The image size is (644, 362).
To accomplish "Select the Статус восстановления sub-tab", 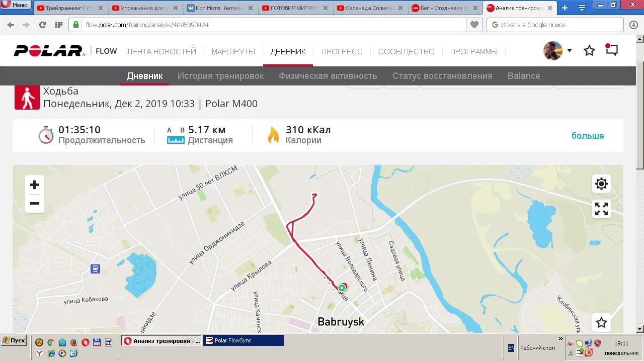I will pos(442,76).
